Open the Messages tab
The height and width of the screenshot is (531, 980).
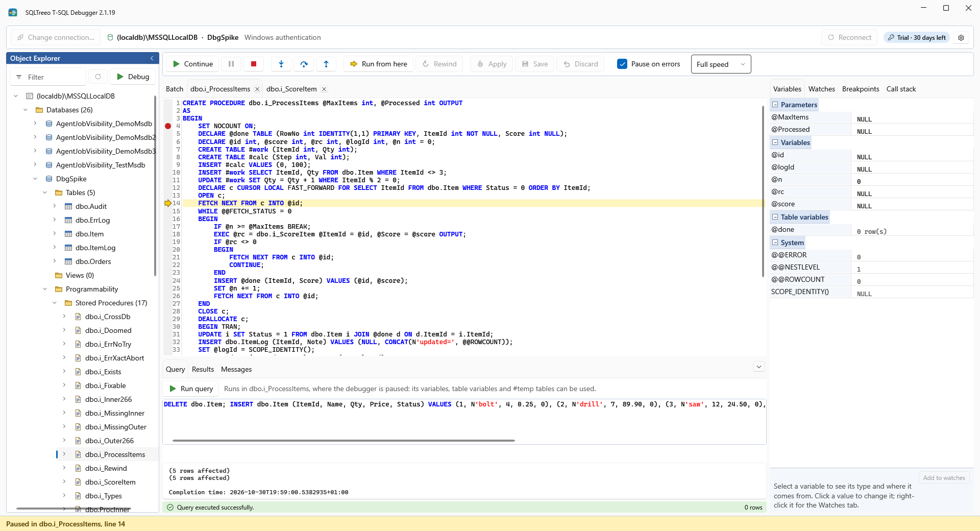[236, 369]
